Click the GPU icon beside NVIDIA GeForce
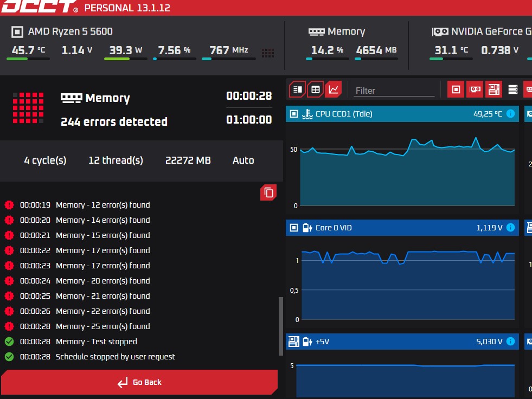 (x=440, y=32)
